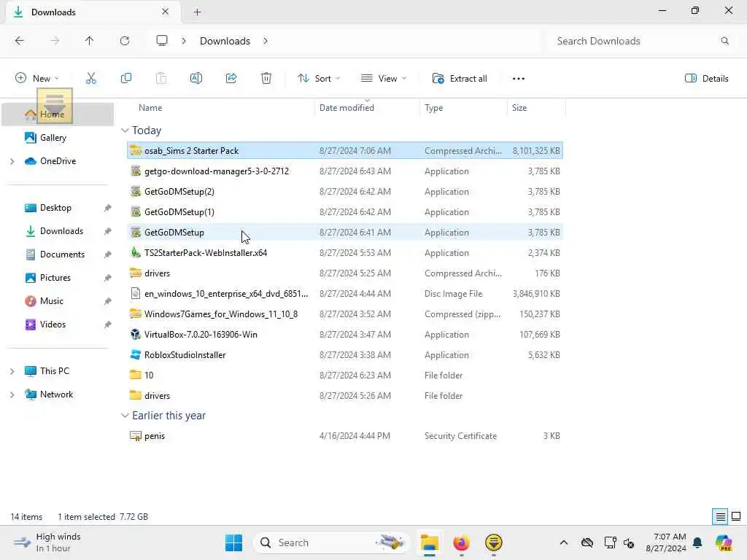Click the taskbar clock showing 7:07 AM

click(666, 542)
